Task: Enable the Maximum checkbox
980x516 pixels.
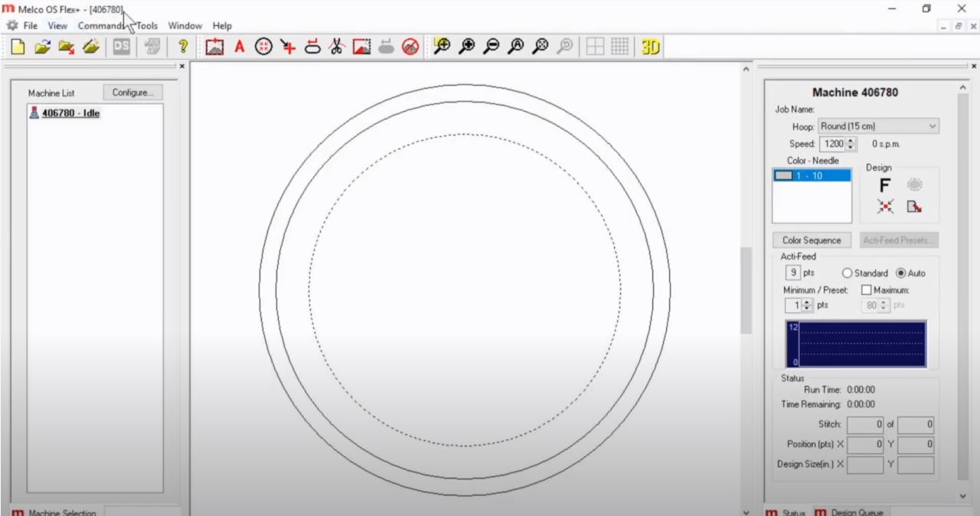Action: [867, 290]
